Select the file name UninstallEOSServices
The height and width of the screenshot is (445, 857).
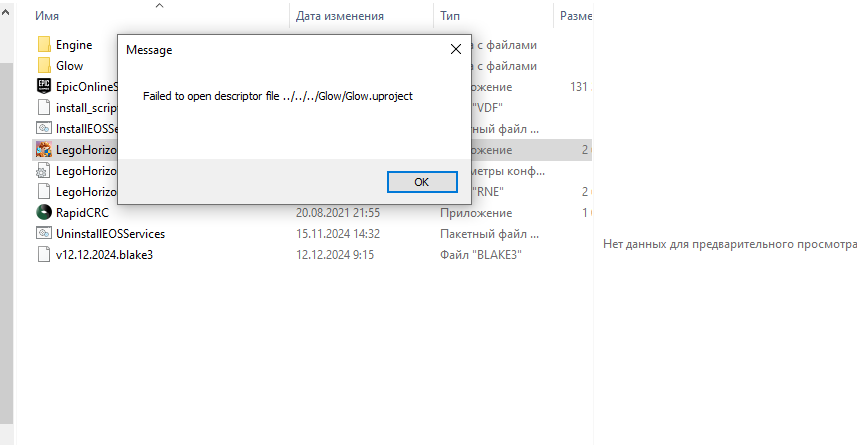[x=110, y=234]
